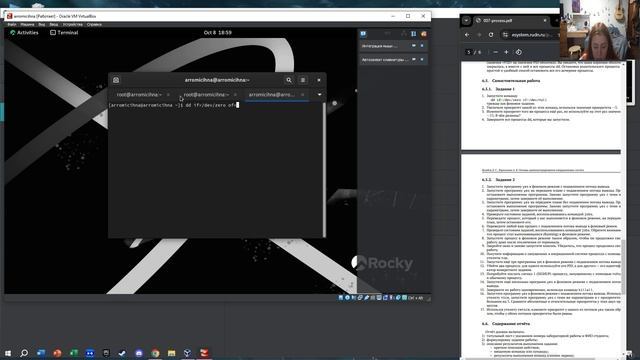Click the orange icon in VirtualBox side panel
The height and width of the screenshot is (360, 640).
(x=424, y=34)
